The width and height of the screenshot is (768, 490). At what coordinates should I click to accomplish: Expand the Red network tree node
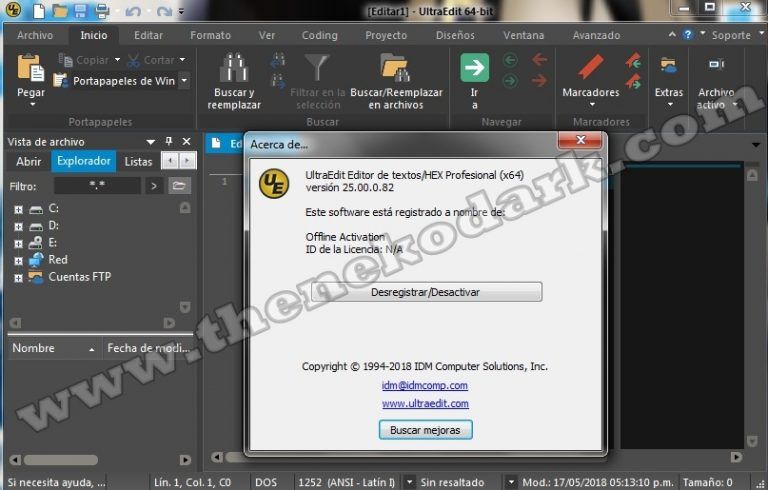click(18, 260)
